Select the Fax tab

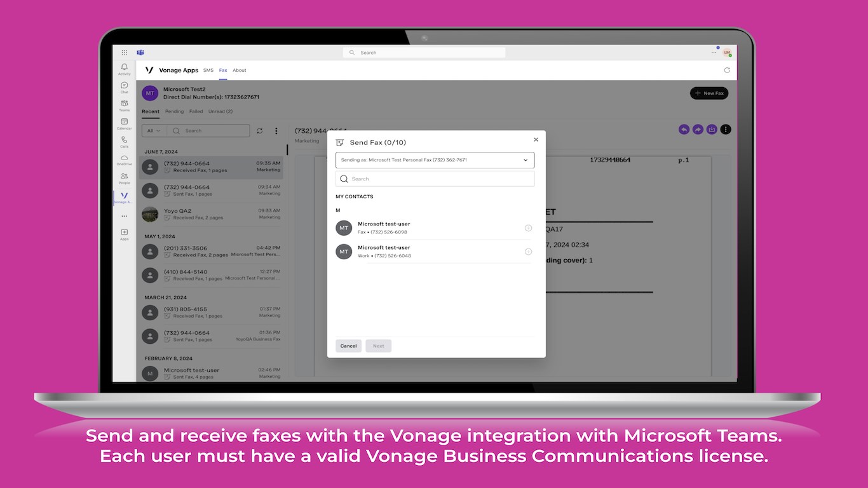coord(223,71)
